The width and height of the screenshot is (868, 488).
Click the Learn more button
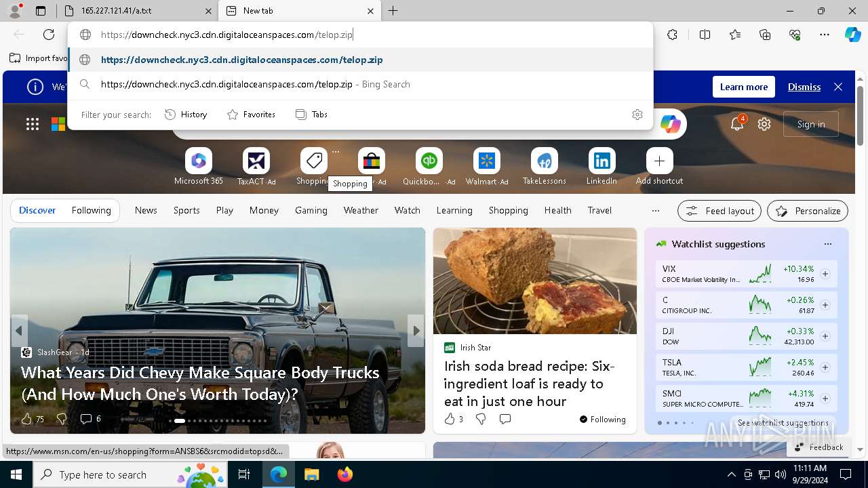click(x=743, y=87)
